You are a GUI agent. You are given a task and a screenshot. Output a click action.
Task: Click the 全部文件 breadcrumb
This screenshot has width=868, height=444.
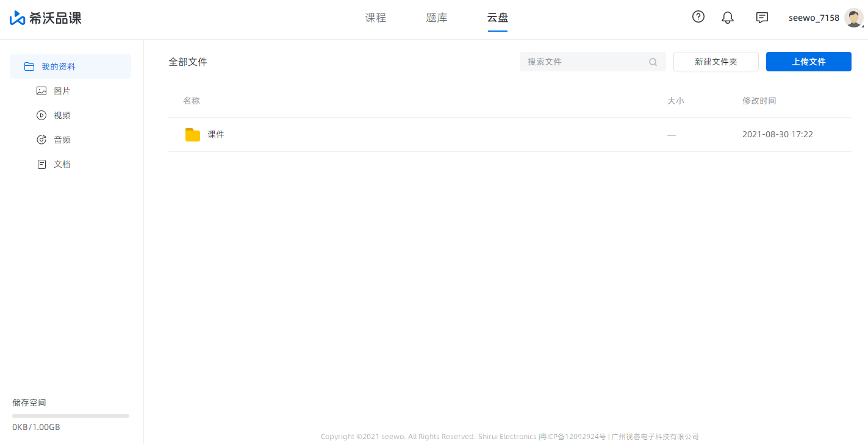pyautogui.click(x=188, y=62)
